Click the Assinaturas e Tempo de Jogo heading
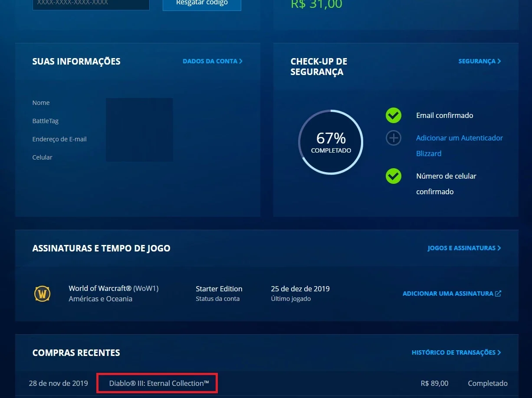Viewport: 532px width, 398px height. tap(102, 248)
